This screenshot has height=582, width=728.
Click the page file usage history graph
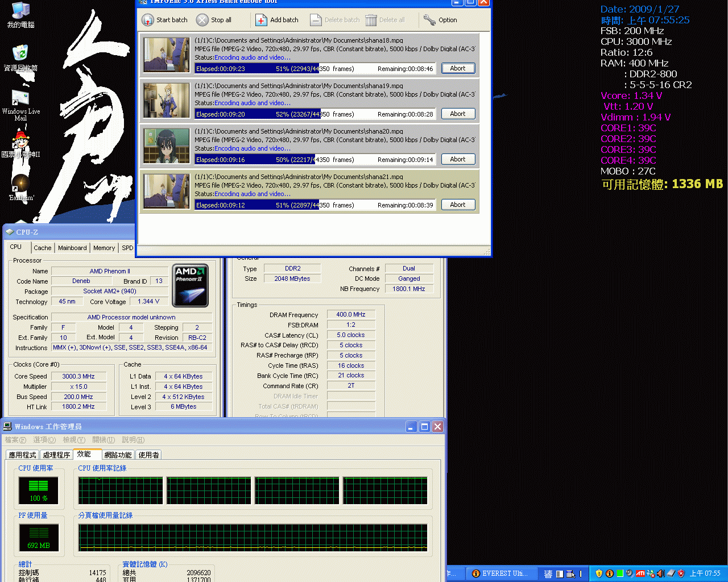pos(253,538)
